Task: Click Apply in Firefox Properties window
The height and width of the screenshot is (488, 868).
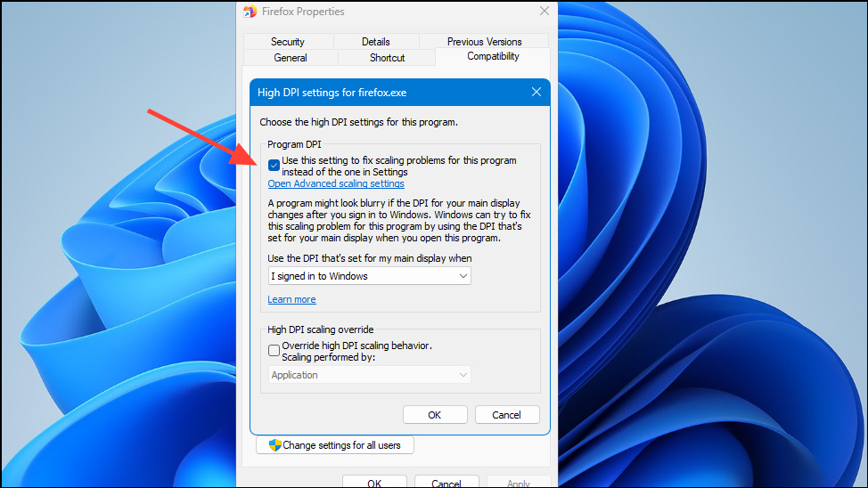Action: (519, 482)
